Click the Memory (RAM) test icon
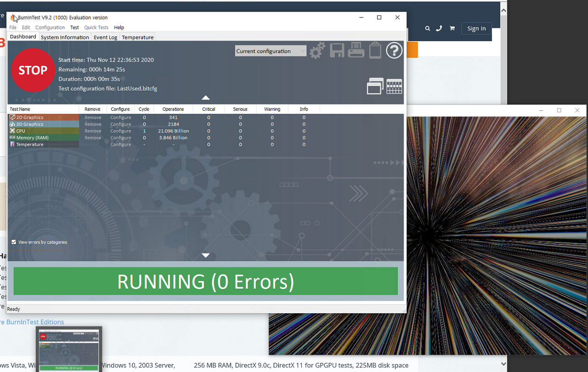 (12, 137)
